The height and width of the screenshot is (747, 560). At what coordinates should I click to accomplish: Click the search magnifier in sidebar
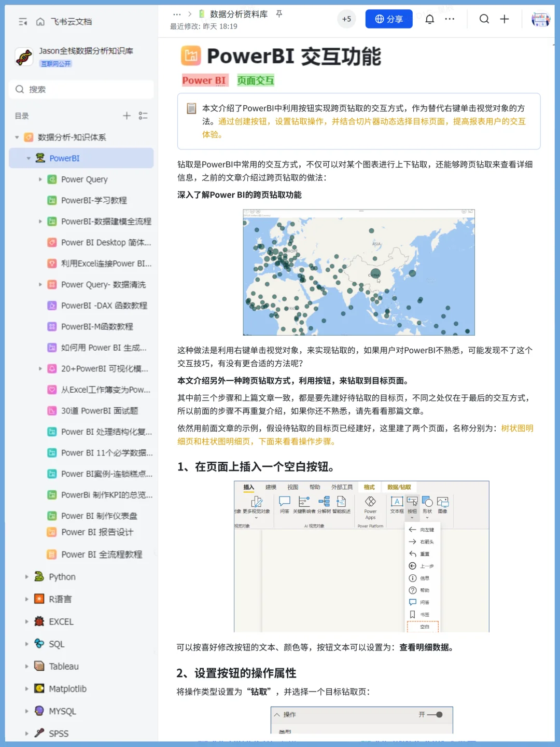[x=20, y=89]
